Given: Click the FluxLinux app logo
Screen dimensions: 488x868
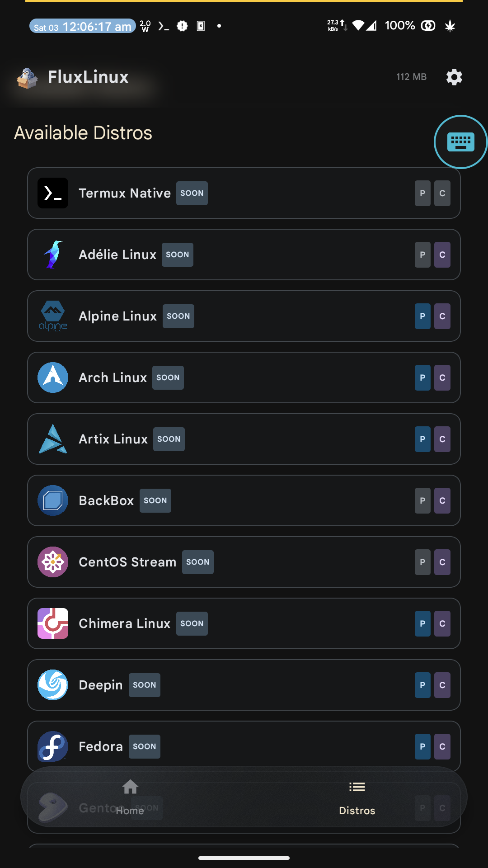Looking at the screenshot, I should point(27,78).
